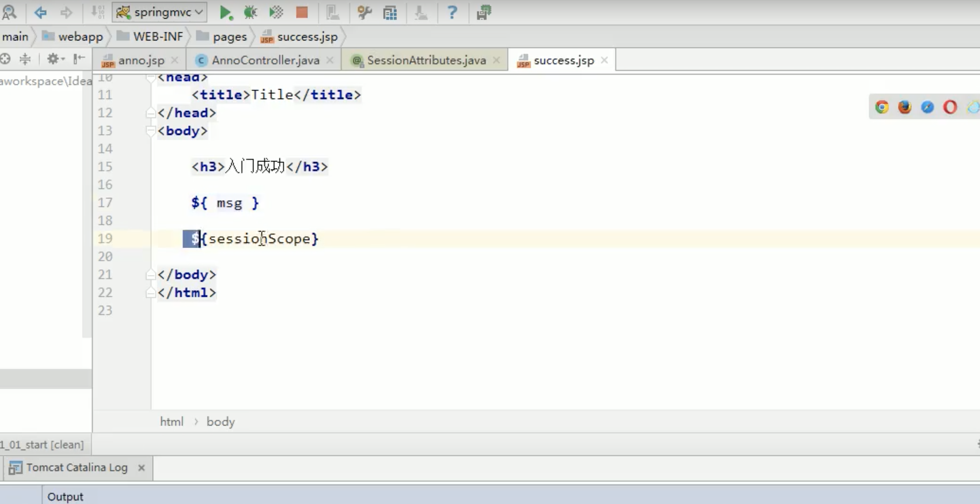Open page in Safari browser
The height and width of the screenshot is (504, 980).
point(927,107)
